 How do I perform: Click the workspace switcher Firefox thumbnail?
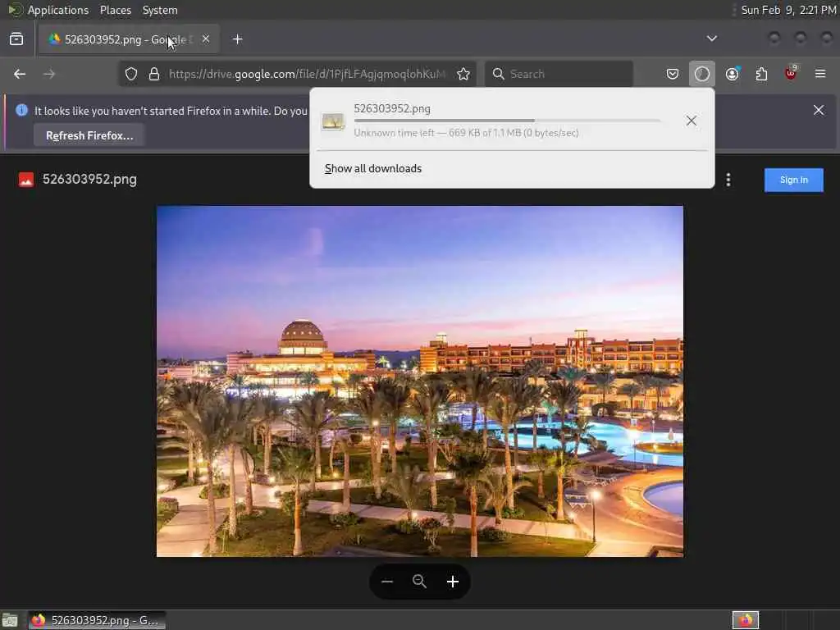tap(745, 620)
